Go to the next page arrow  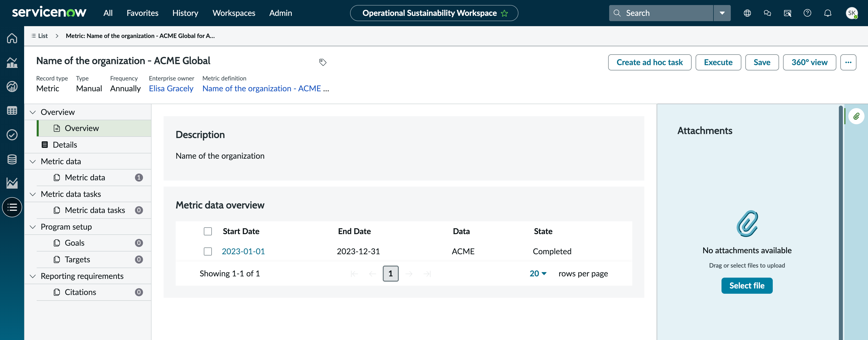pos(409,274)
